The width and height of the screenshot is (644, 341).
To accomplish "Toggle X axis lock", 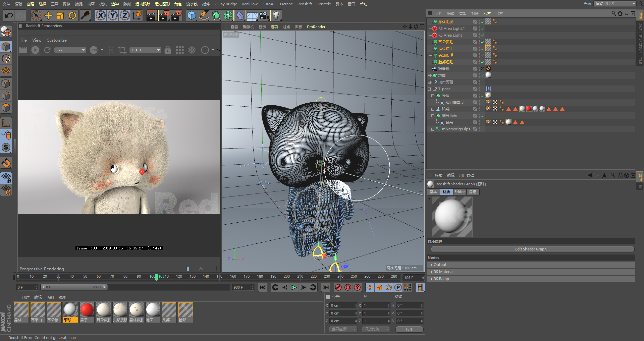I will pos(100,15).
